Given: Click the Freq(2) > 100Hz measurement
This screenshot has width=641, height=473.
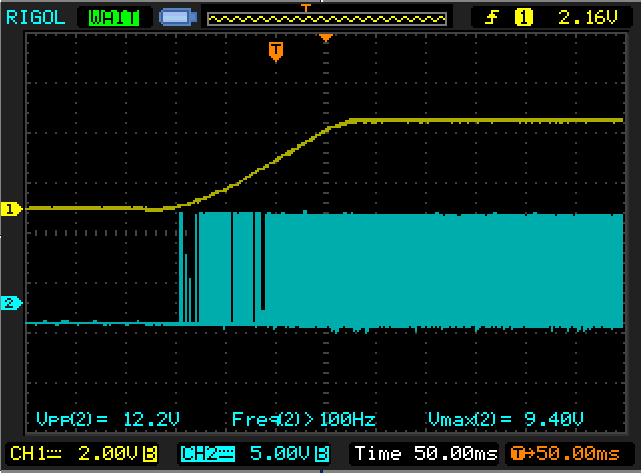Looking at the screenshot, I should [304, 419].
